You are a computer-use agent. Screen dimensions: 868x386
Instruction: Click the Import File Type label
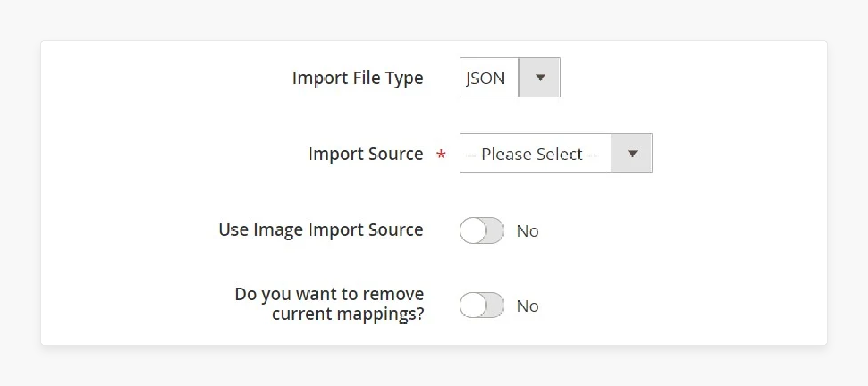coord(358,78)
